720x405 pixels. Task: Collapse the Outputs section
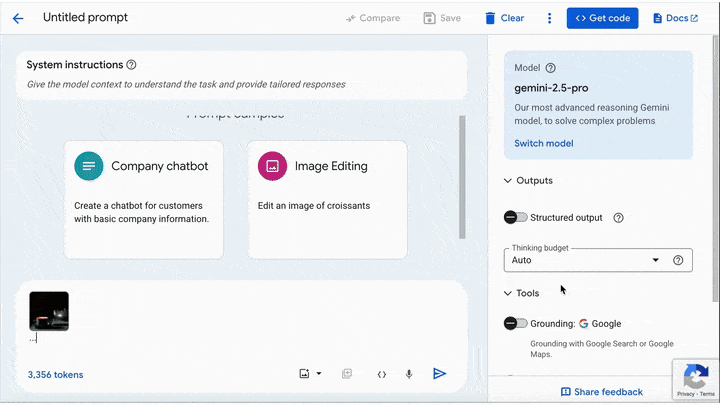pyautogui.click(x=508, y=181)
